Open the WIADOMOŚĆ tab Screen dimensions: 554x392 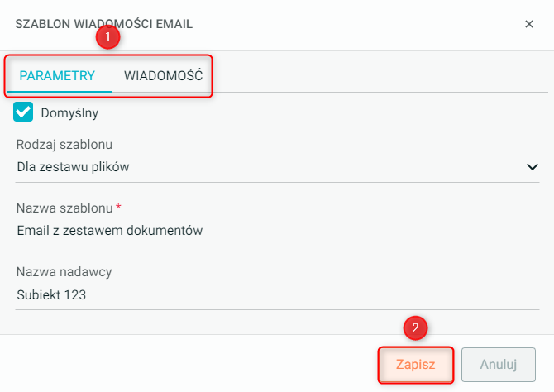click(x=163, y=75)
